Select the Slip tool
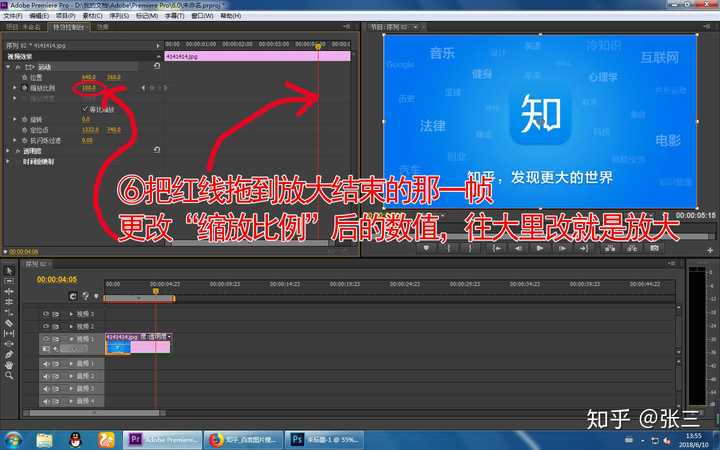 click(9, 333)
